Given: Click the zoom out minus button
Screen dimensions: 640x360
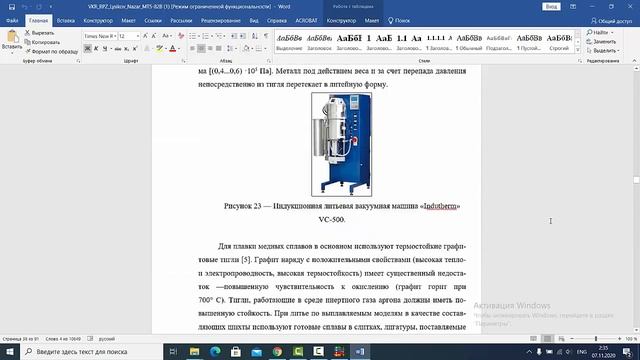Looking at the screenshot, I should pyautogui.click(x=572, y=339).
